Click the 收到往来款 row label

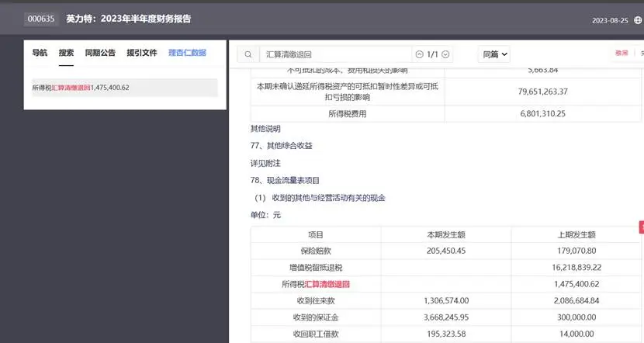316,300
